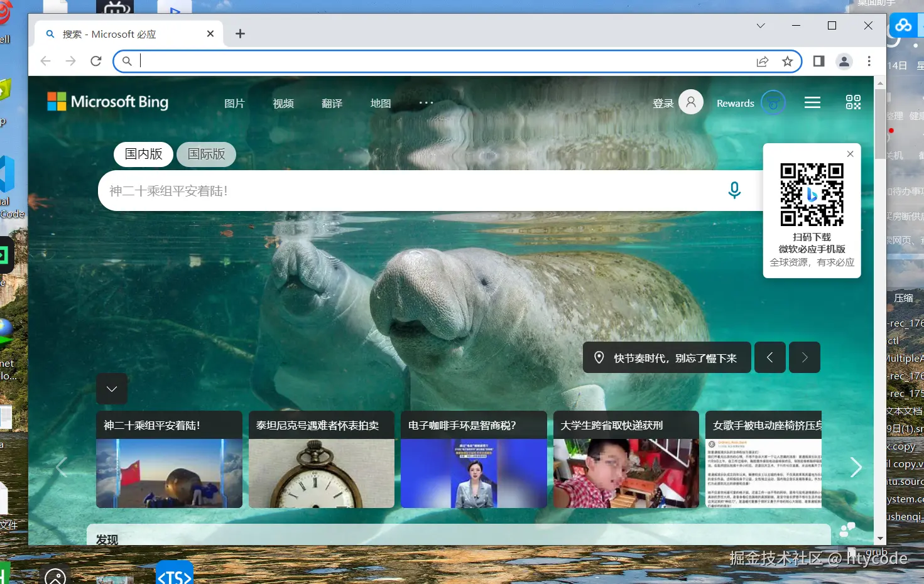This screenshot has width=924, height=584.
Task: Open the Rewards link
Action: tap(736, 103)
